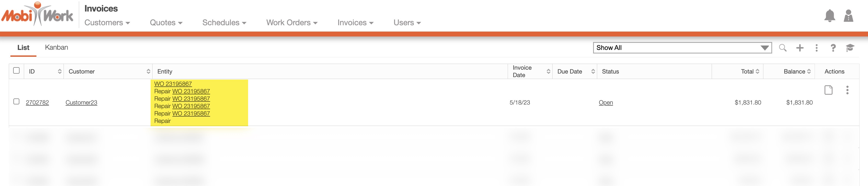Sort invoices by Total column
Image resolution: width=868 pixels, height=186 pixels.
[x=750, y=72]
